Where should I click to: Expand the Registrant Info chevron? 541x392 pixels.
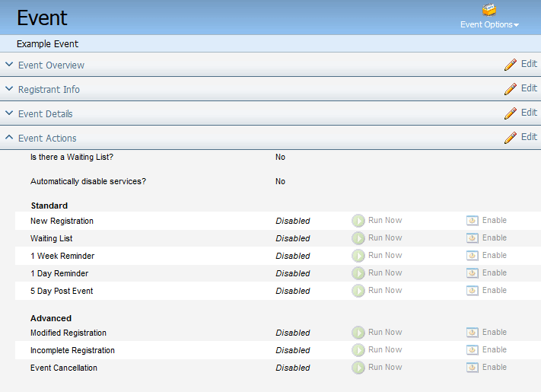9,89
